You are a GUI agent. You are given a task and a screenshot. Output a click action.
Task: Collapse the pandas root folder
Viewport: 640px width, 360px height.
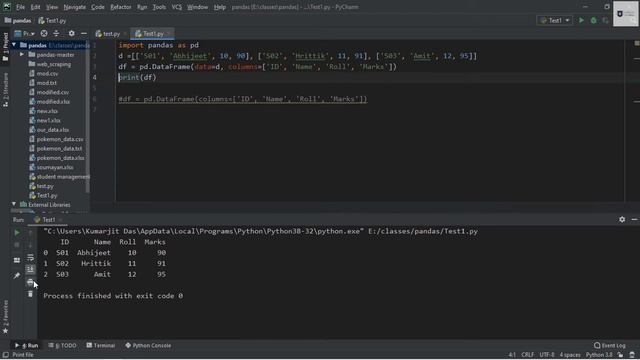(14, 45)
